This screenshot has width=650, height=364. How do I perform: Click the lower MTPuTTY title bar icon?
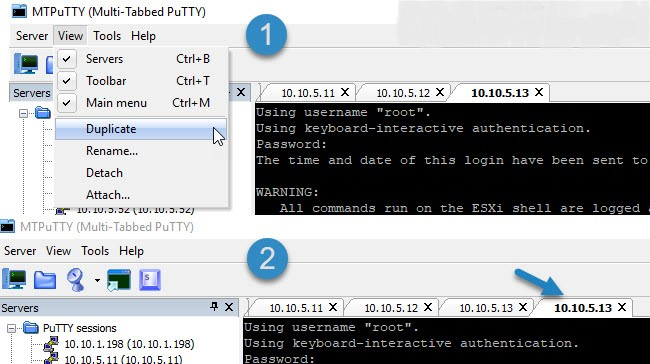(7, 227)
